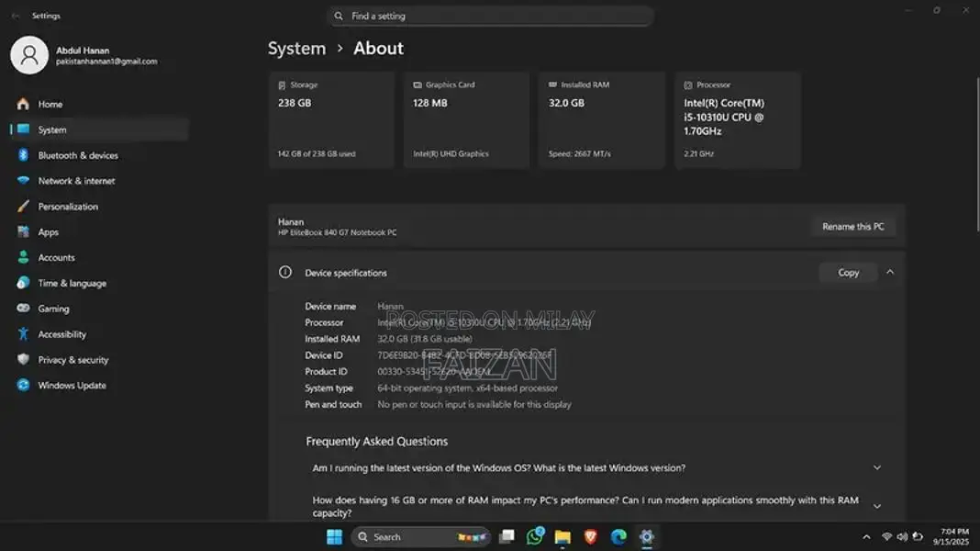Copy the device specifications
Viewport: 980px width, 551px height.
click(848, 273)
